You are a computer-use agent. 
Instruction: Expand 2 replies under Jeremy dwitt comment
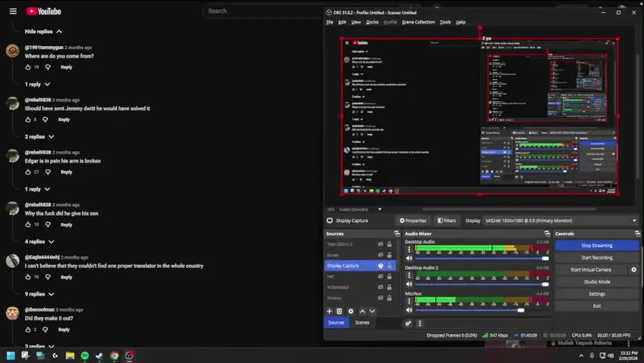[x=39, y=137]
